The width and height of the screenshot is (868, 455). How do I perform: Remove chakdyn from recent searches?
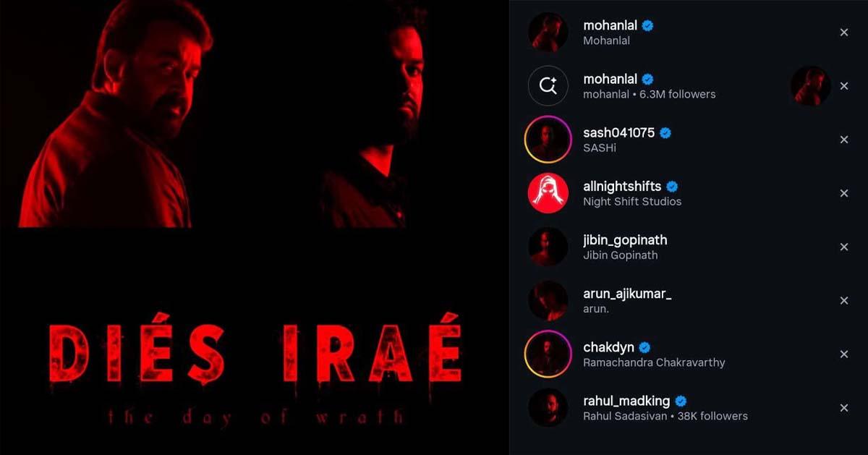coord(843,354)
